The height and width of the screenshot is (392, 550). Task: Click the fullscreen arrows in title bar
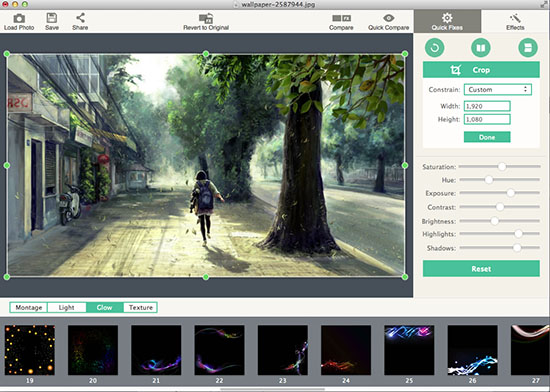[543, 4]
